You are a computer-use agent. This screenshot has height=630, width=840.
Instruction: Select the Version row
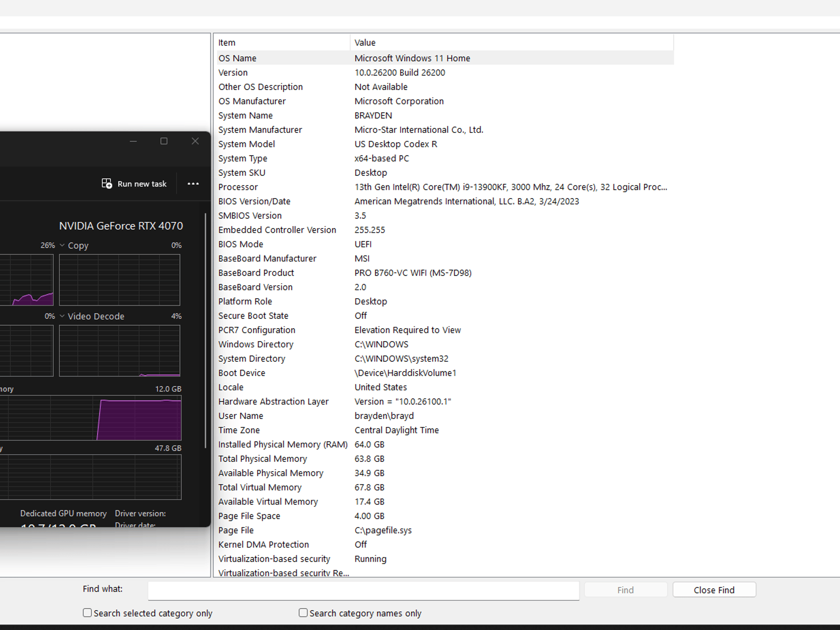(445, 73)
